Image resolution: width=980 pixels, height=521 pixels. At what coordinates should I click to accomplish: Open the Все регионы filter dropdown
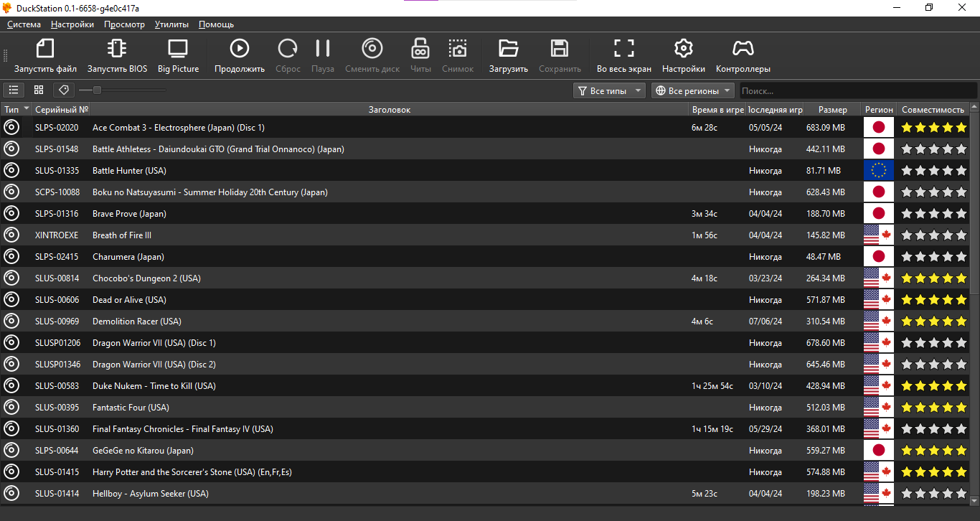693,91
